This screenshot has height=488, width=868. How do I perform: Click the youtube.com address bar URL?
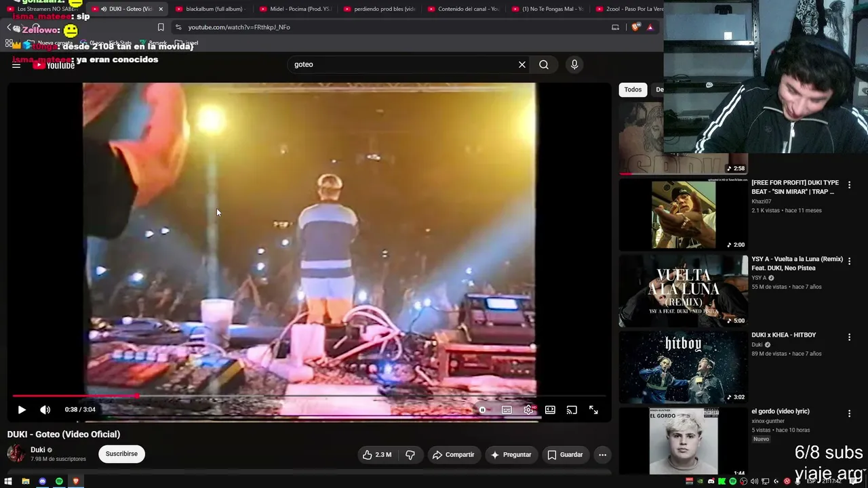point(239,27)
